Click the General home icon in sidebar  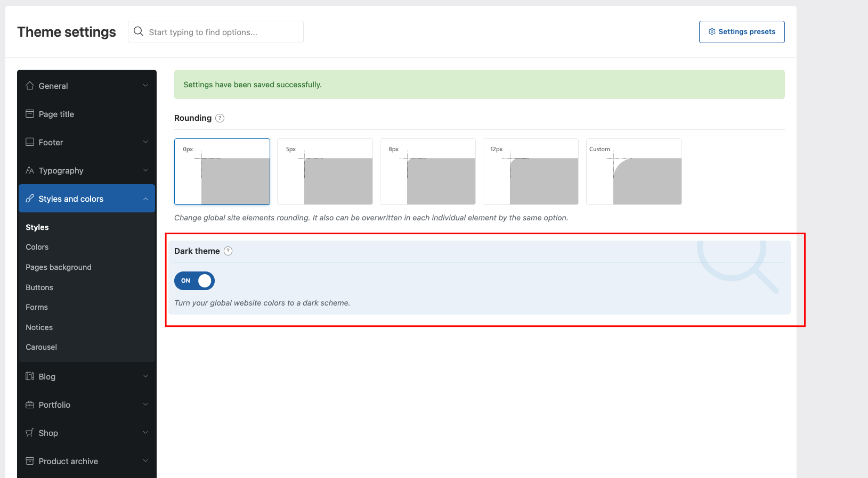tap(30, 86)
